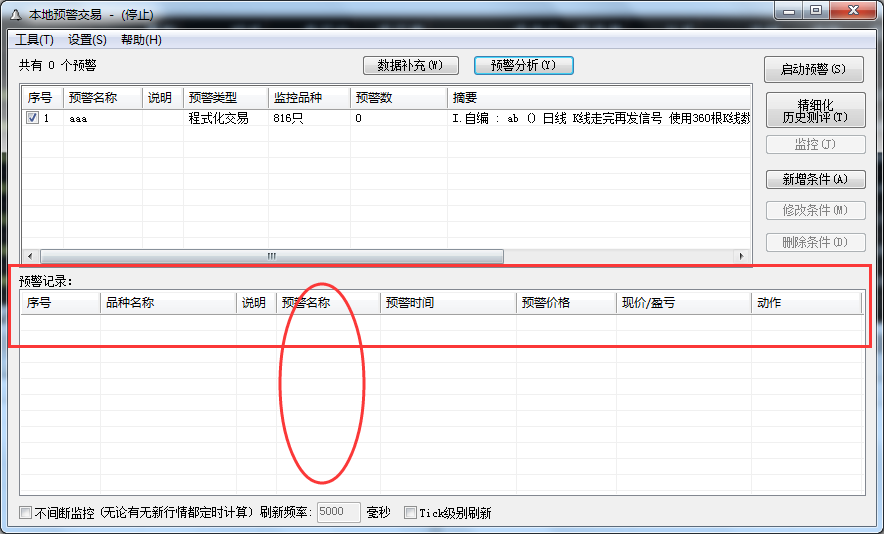Click the 序号 column header in the upper table
The height and width of the screenshot is (534, 884).
[43, 98]
